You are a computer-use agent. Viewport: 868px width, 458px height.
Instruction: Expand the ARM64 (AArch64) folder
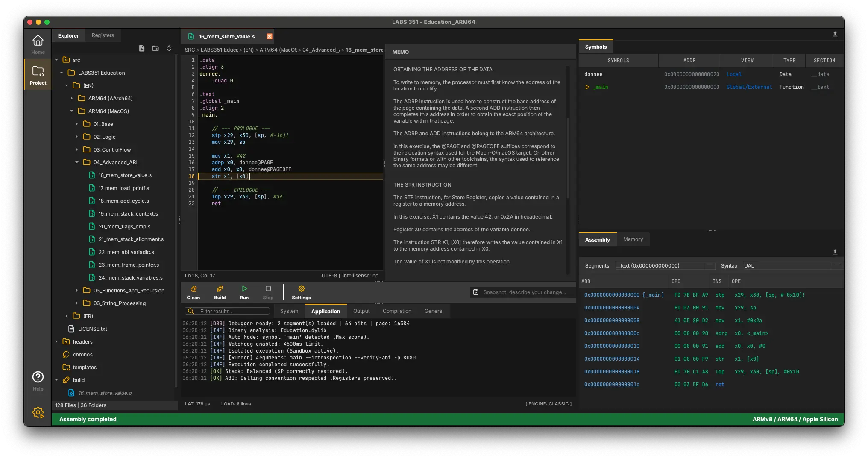pos(72,98)
